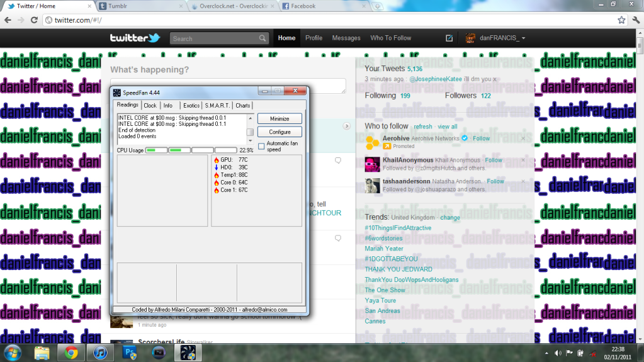Image resolution: width=644 pixels, height=362 pixels.
Task: Switch to the Facebook tab
Action: pyautogui.click(x=324, y=6)
